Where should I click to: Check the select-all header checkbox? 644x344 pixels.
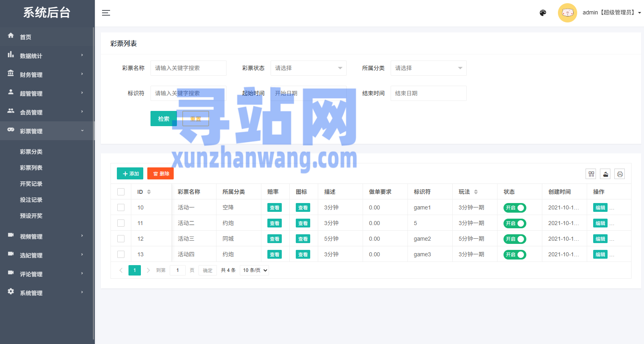(121, 192)
